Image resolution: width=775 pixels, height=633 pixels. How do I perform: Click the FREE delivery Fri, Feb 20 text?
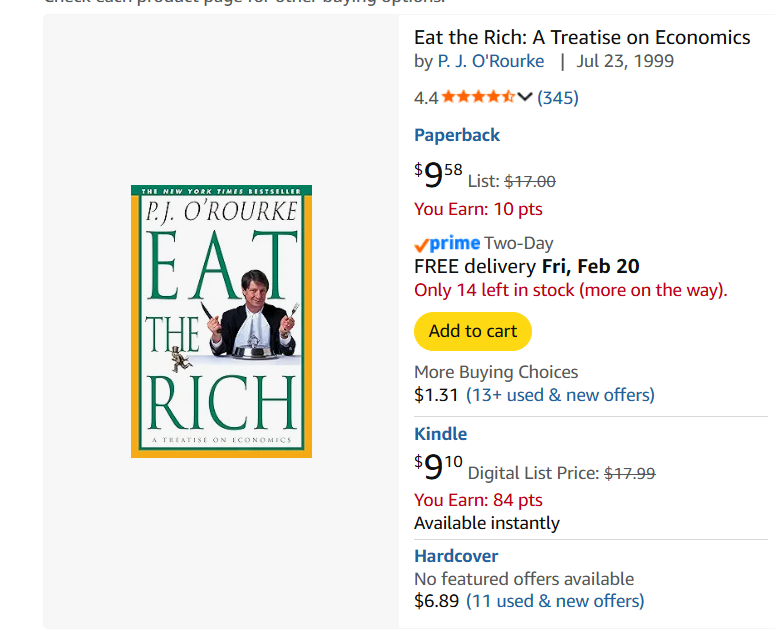tap(527, 267)
